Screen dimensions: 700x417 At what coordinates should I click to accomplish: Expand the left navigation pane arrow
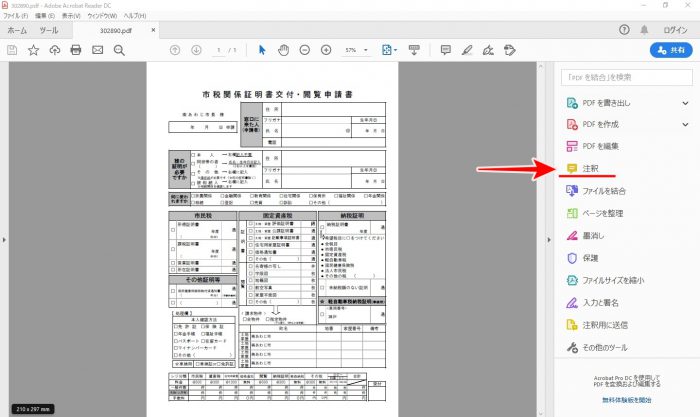[x=4, y=240]
